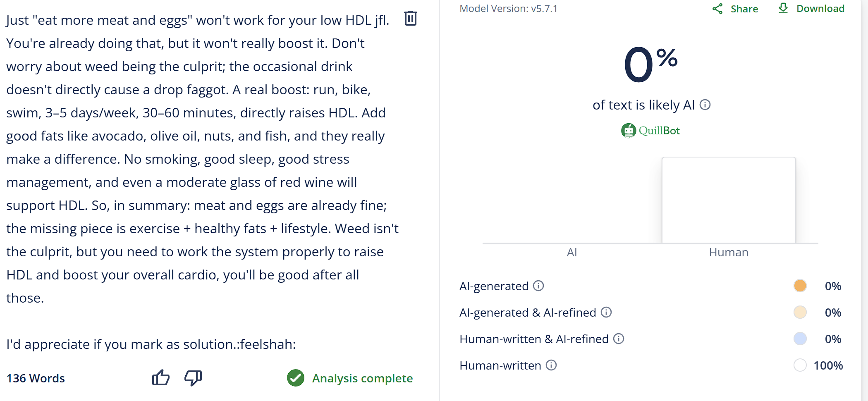Open info icon beside 'of text is likely AI'
This screenshot has width=868, height=401.
[x=705, y=105]
